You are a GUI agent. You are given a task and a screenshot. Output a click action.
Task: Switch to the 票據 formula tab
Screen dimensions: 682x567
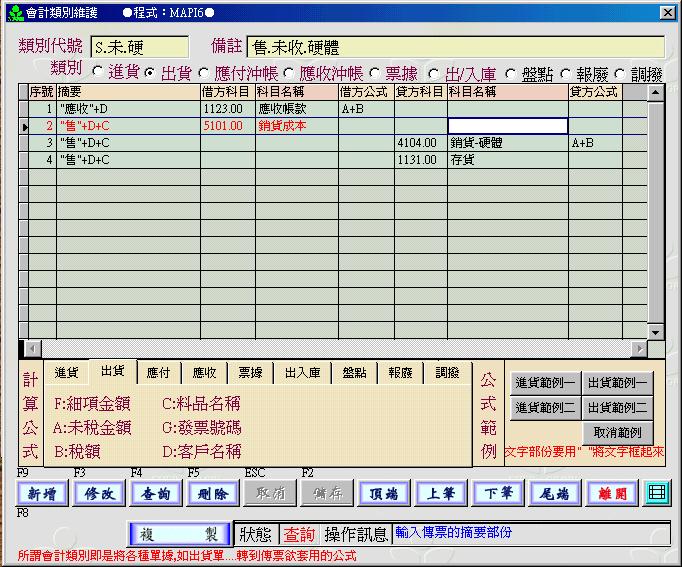[250, 373]
